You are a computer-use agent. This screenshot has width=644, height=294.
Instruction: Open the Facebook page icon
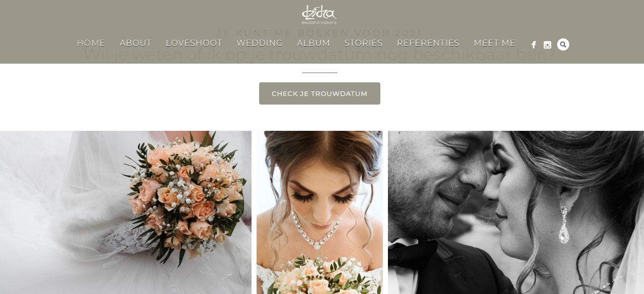pyautogui.click(x=534, y=45)
